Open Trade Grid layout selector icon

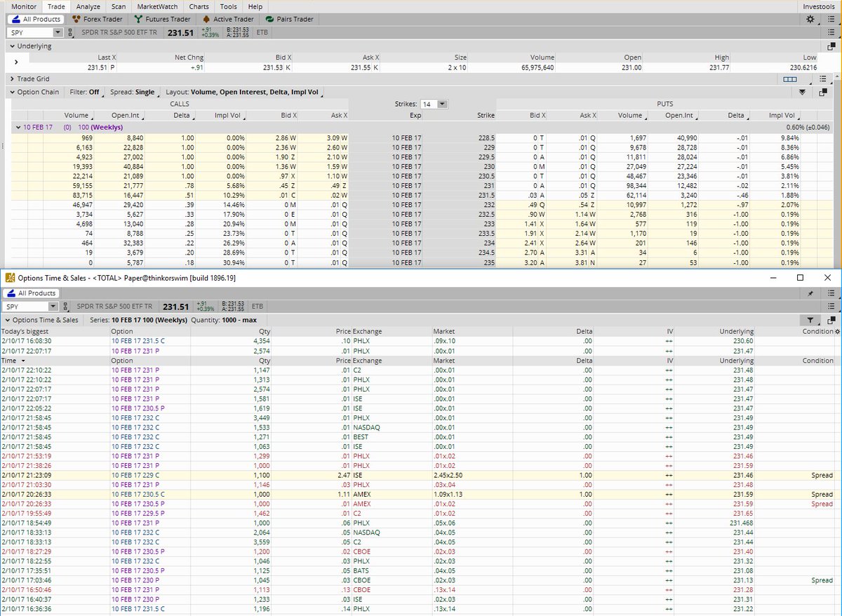[x=790, y=79]
